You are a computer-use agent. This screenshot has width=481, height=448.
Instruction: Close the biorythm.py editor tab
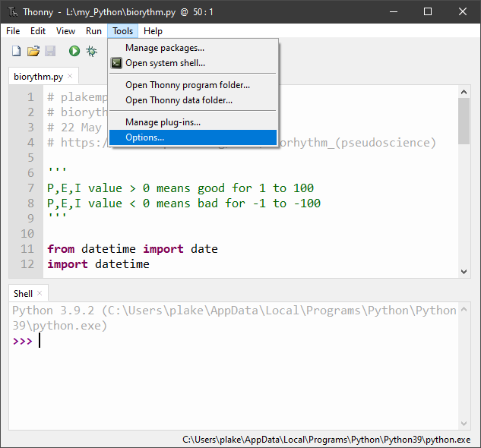point(70,76)
